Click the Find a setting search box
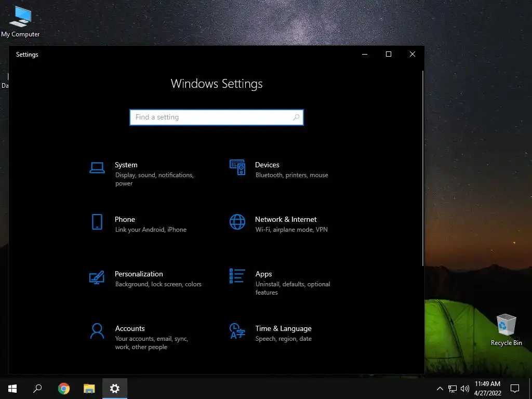Screen dimensions: 532x399 217,117
